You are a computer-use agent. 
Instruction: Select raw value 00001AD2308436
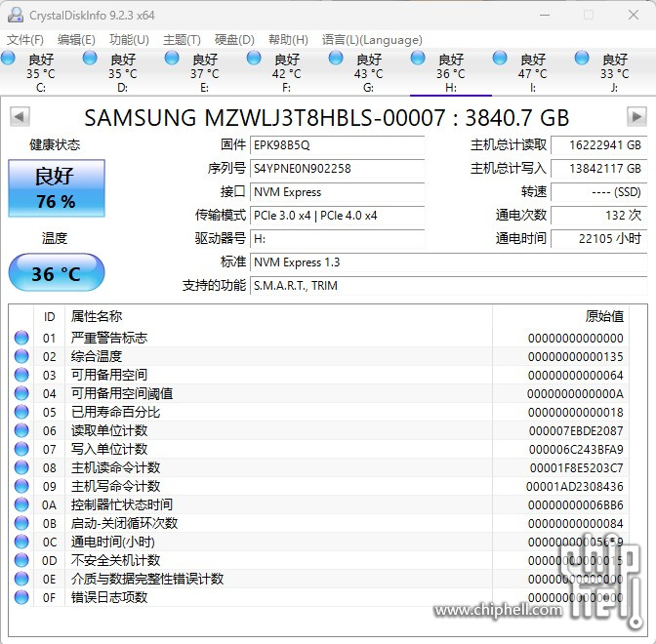click(575, 486)
